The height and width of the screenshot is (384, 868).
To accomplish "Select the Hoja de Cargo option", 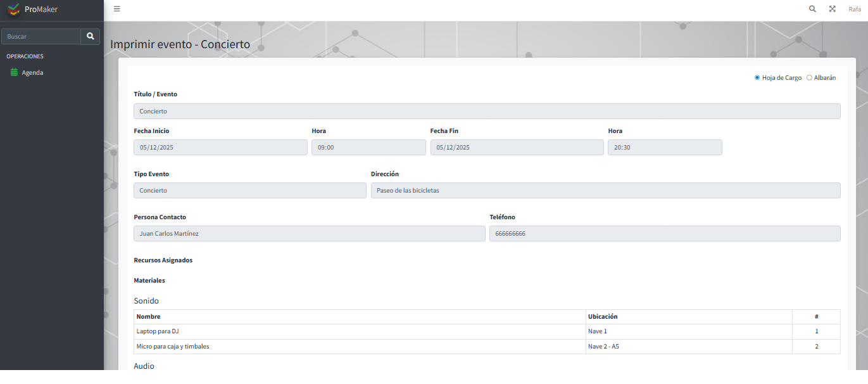I will pos(757,78).
